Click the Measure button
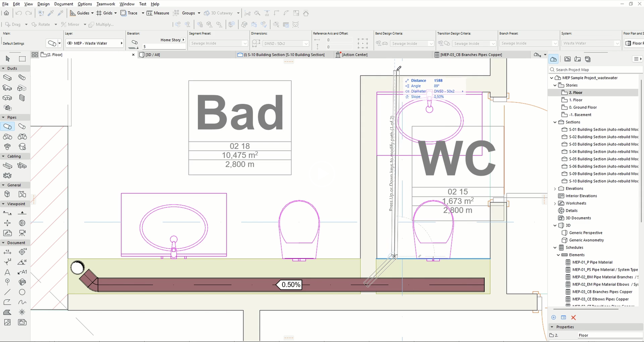 pos(158,13)
